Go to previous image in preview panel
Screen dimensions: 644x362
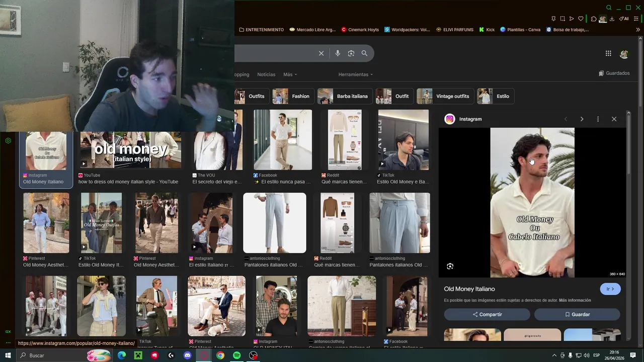566,119
